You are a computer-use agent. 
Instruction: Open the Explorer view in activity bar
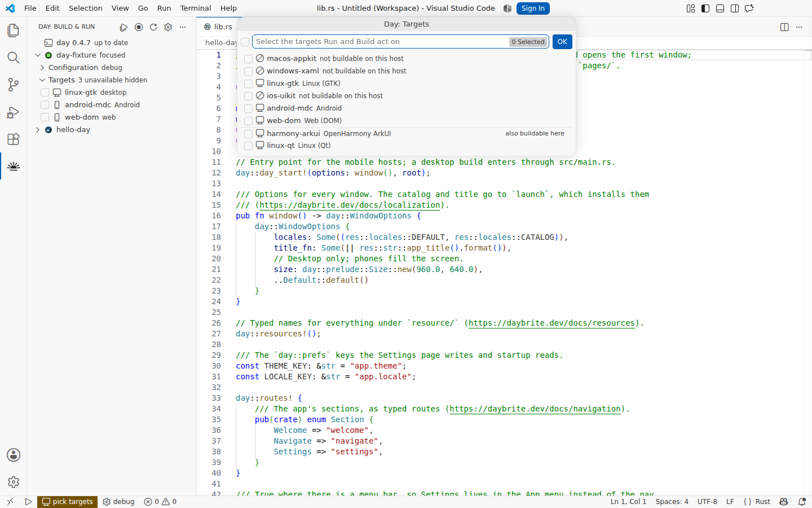14,30
